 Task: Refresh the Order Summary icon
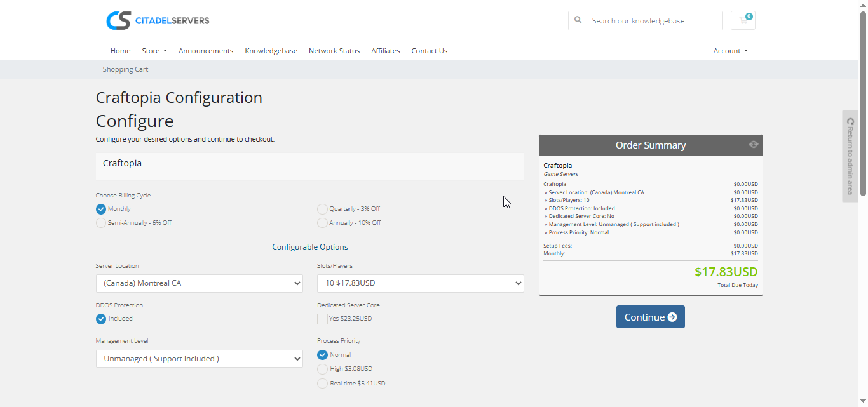753,145
